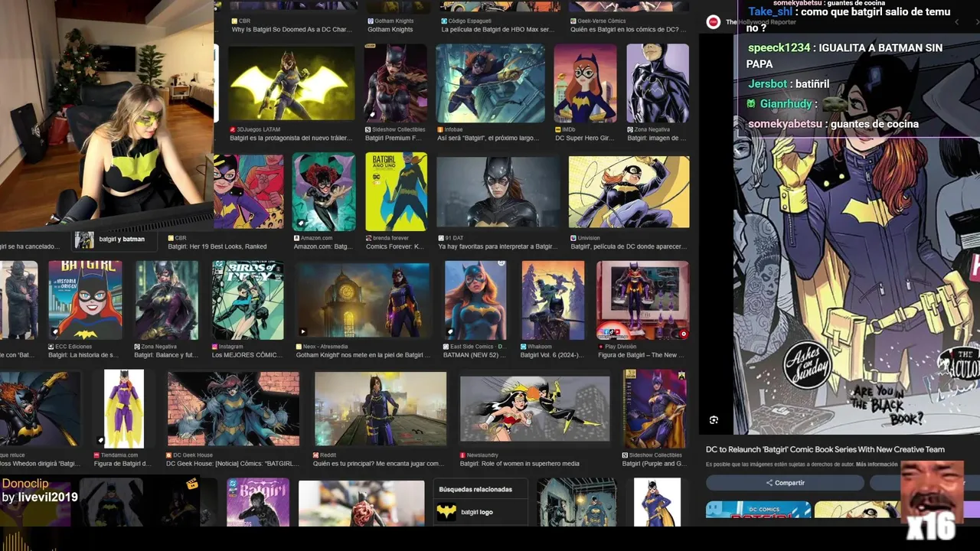The width and height of the screenshot is (980, 551).
Task: Open the Newslaundry Wonder Woman and Batgirl thumbnail
Action: (x=535, y=409)
